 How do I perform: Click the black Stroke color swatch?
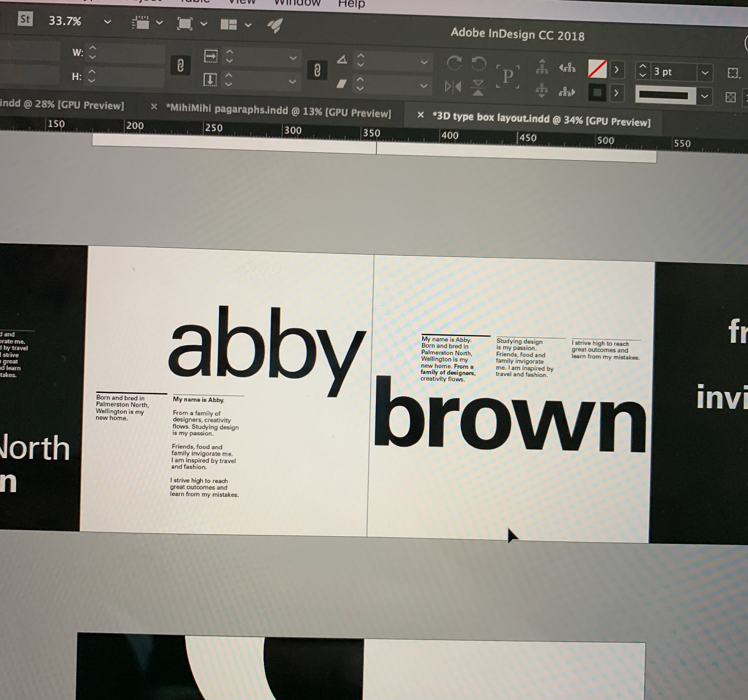(x=596, y=93)
